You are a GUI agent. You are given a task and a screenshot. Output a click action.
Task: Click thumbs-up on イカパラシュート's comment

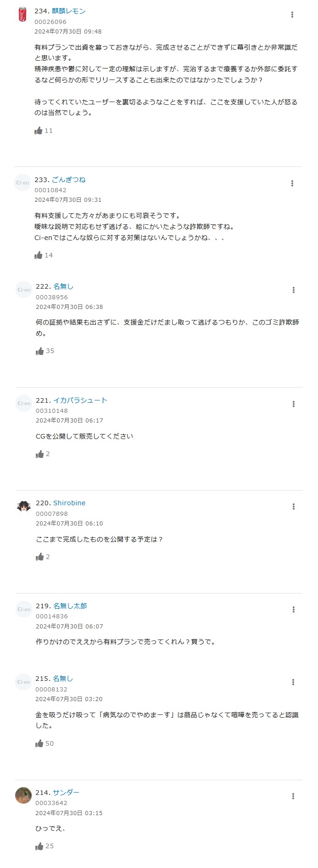(x=40, y=454)
